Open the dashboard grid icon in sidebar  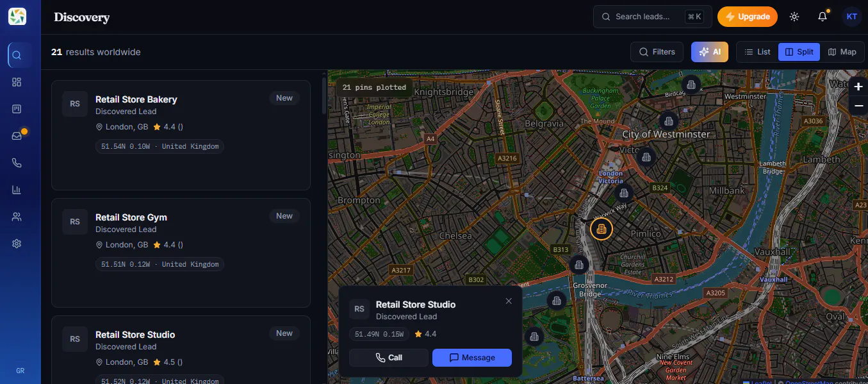17,82
